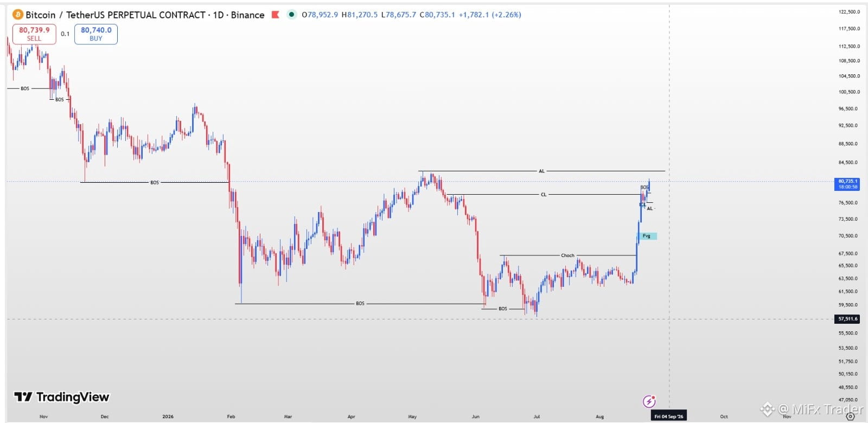Image resolution: width=868 pixels, height=423 pixels.
Task: Click the 76,500.0 price scale label
Action: (x=848, y=202)
